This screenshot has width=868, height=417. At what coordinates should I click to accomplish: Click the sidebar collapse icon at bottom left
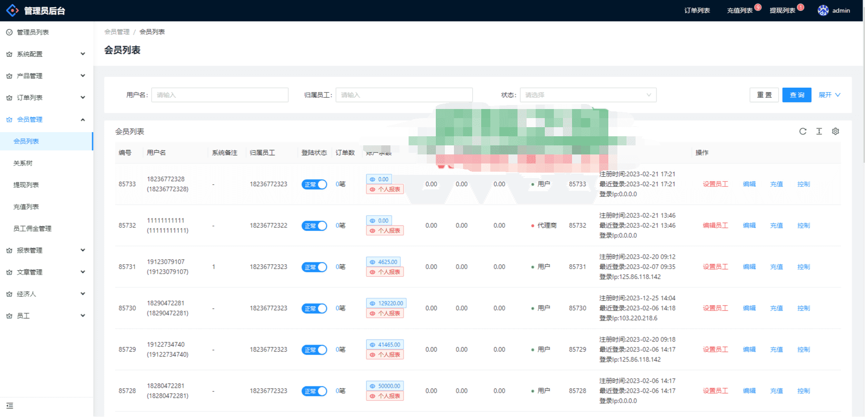[x=10, y=406]
